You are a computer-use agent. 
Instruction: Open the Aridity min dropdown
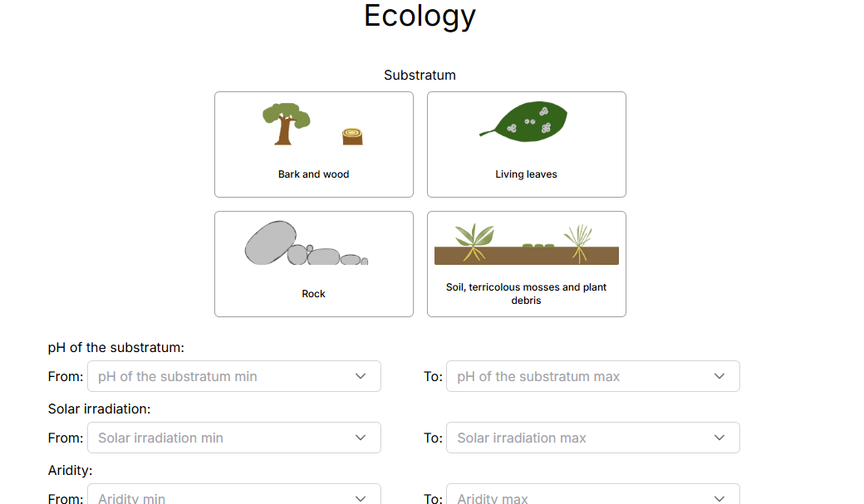tap(224, 497)
